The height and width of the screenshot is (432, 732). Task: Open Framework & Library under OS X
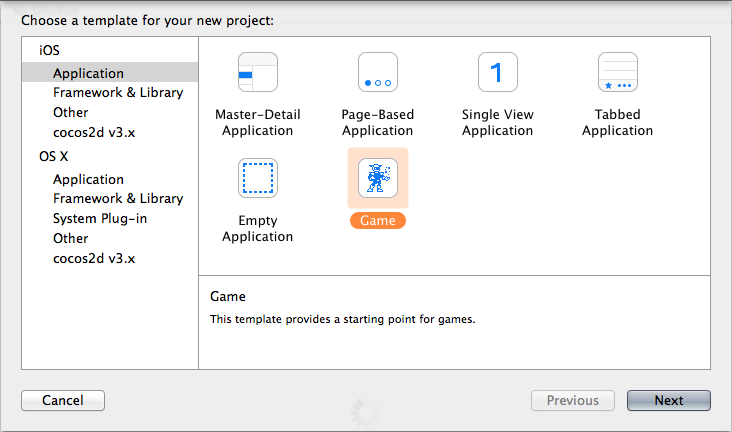[118, 198]
